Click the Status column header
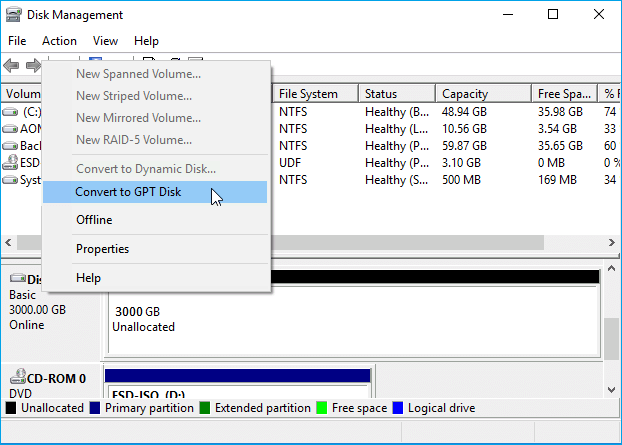Screen dimensions: 622x445 (x=395, y=94)
